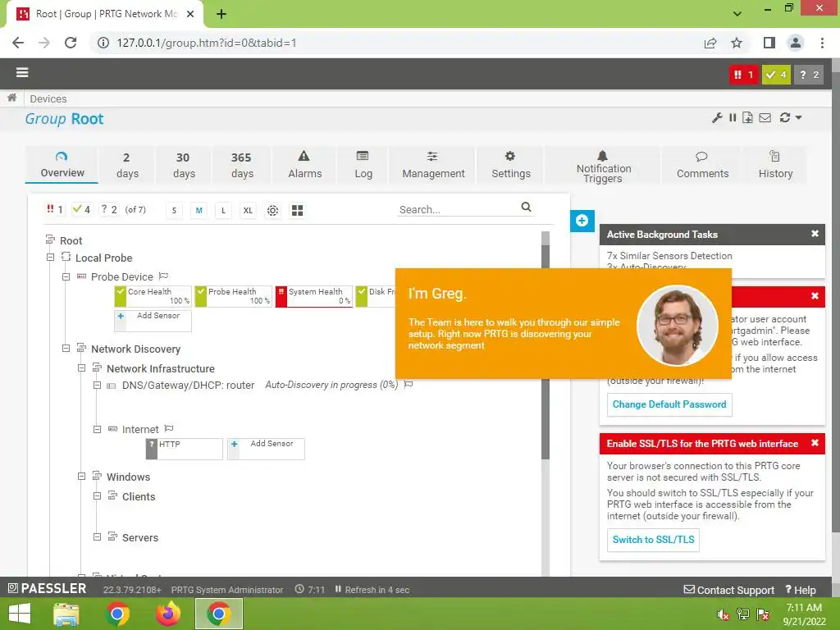Filter tree by unknown sensors (2)
The width and height of the screenshot is (840, 630).
click(x=109, y=209)
